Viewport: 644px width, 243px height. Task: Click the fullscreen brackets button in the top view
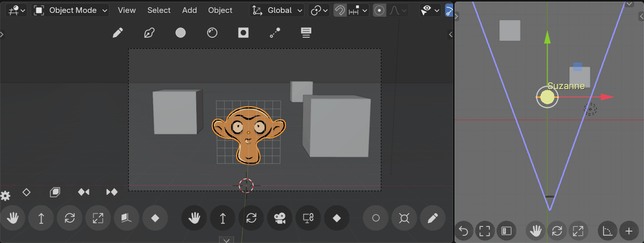point(485,231)
